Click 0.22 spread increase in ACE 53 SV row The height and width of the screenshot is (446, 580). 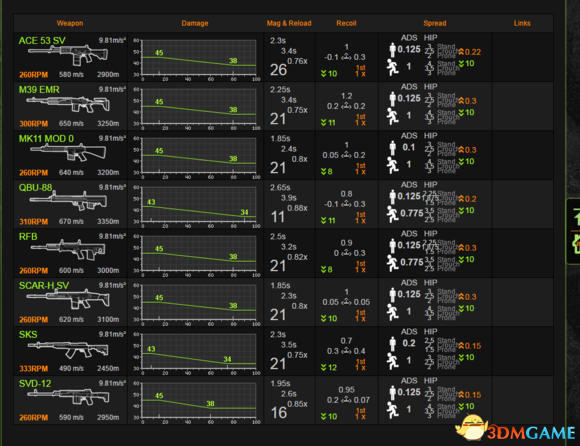(473, 52)
